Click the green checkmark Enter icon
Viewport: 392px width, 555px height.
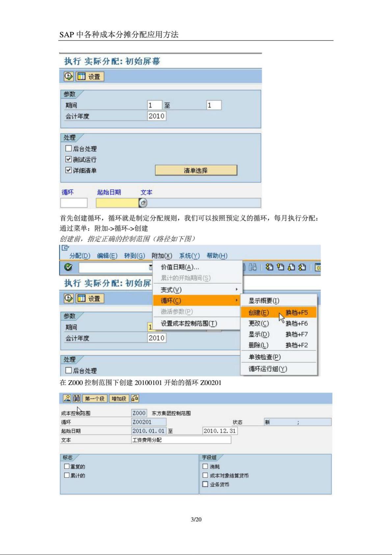click(x=68, y=267)
